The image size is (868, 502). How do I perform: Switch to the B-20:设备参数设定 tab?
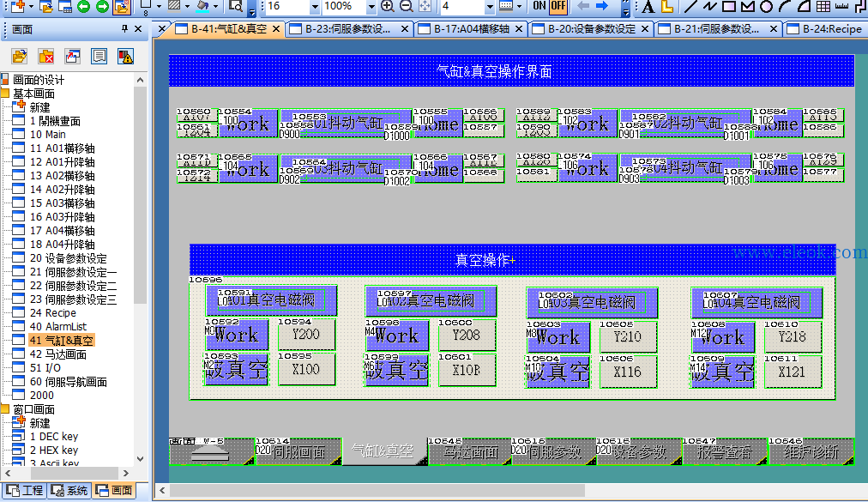pos(591,29)
